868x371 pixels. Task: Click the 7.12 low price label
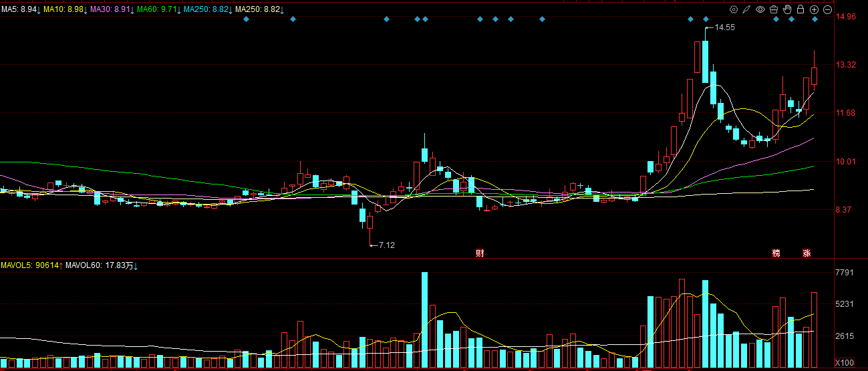coord(387,245)
